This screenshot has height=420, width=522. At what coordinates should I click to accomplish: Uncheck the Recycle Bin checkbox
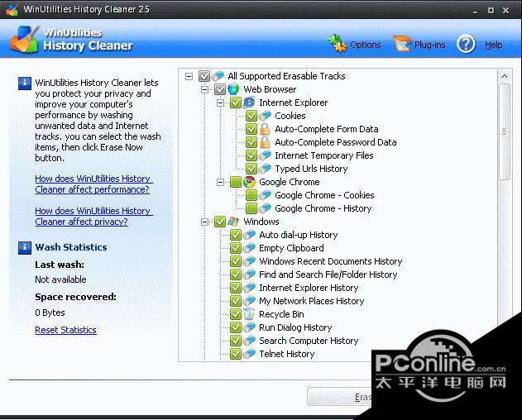(x=236, y=314)
